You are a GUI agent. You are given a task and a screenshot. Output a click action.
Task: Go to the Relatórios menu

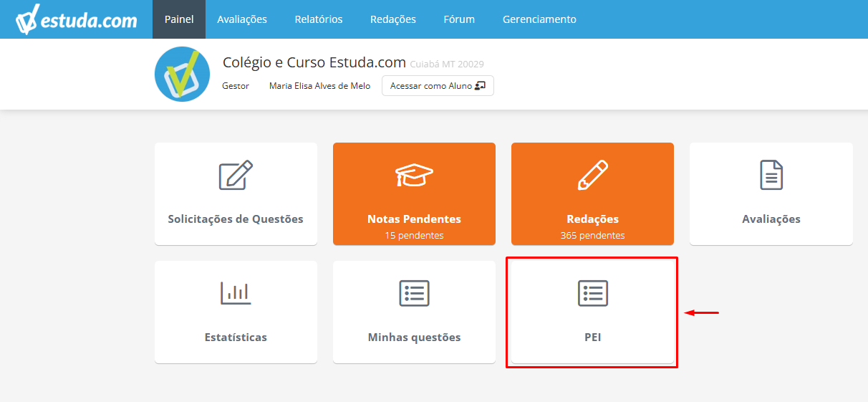tap(319, 19)
